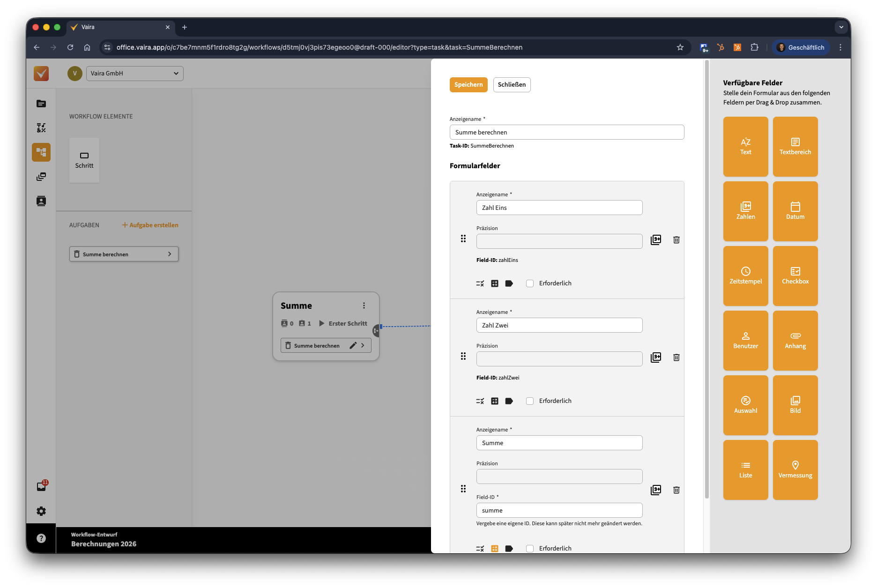This screenshot has width=877, height=588.
Task: Click the Aufgabe erstellen link
Action: point(150,225)
